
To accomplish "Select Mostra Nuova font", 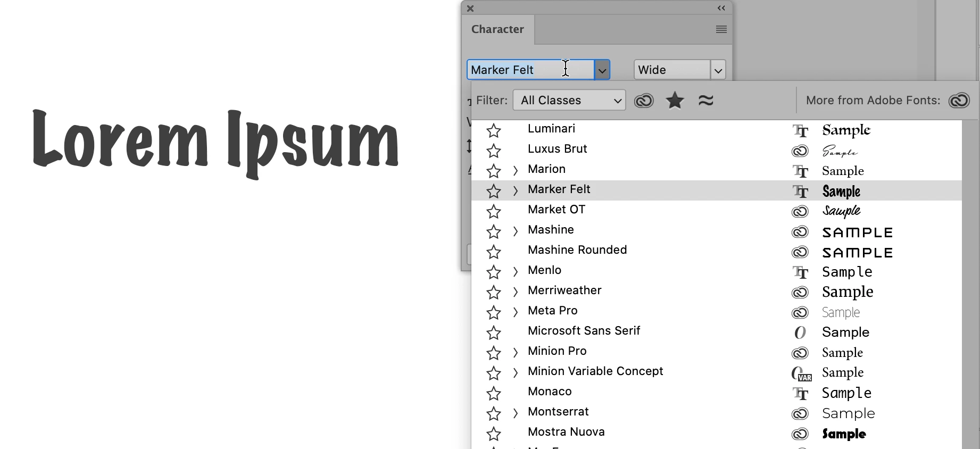I will (566, 432).
